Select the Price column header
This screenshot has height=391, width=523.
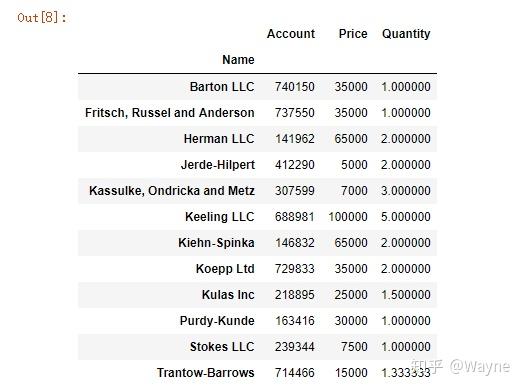pos(353,34)
